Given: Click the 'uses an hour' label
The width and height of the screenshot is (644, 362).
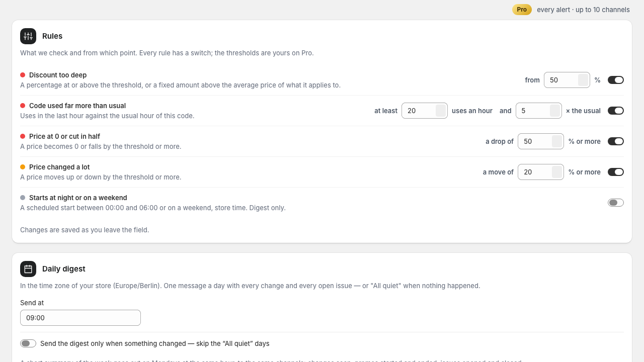Looking at the screenshot, I should point(472,111).
